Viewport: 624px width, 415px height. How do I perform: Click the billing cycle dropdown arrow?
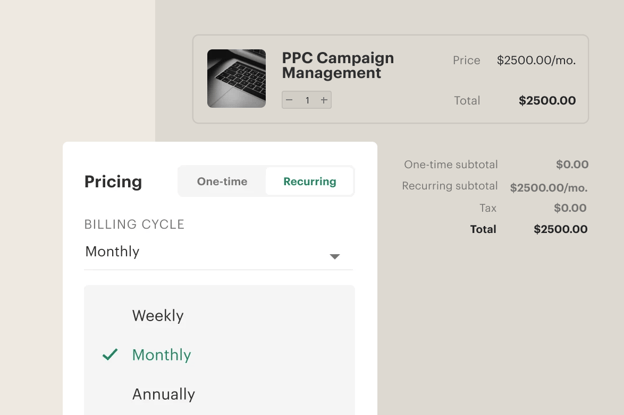(335, 257)
